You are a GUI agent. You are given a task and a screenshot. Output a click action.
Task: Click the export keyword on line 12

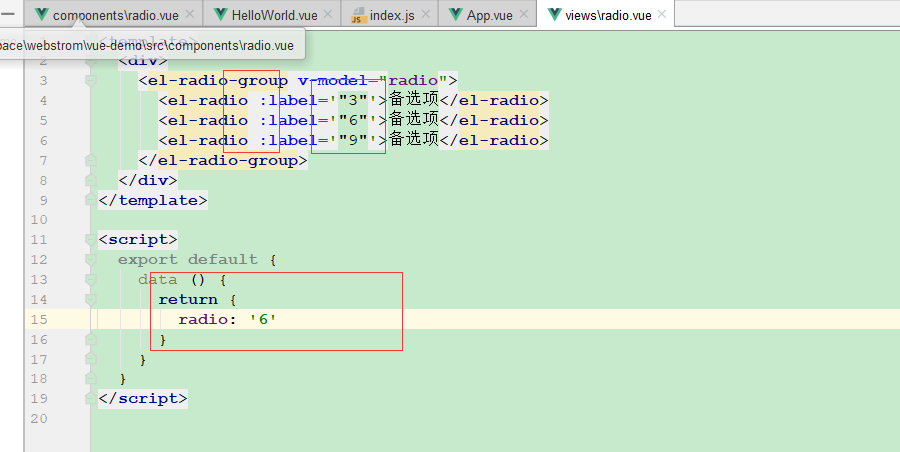click(x=148, y=260)
